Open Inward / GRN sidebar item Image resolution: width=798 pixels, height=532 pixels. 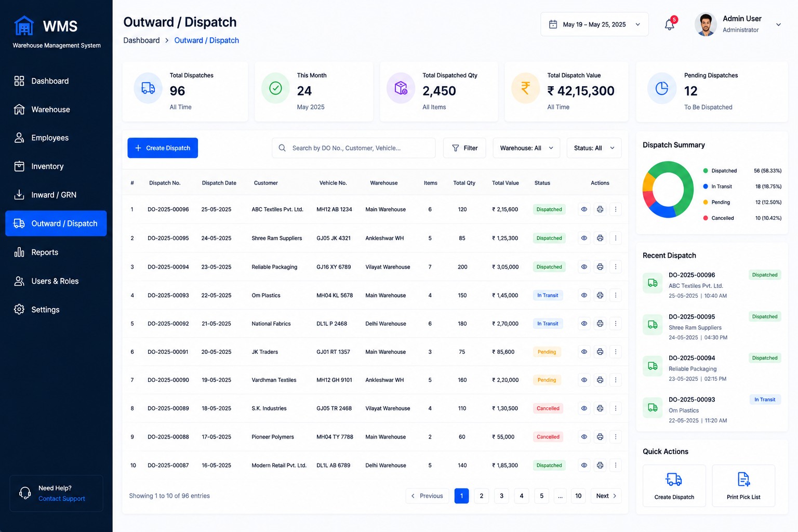[56, 195]
